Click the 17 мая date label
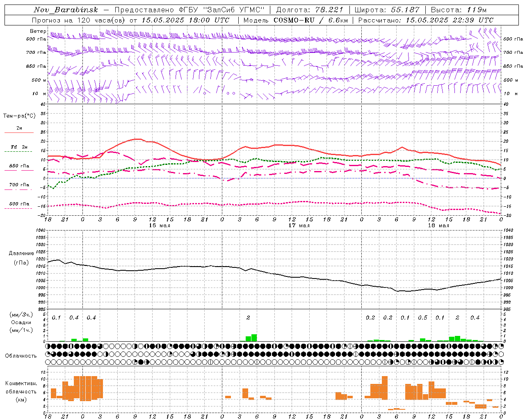 coord(299,226)
